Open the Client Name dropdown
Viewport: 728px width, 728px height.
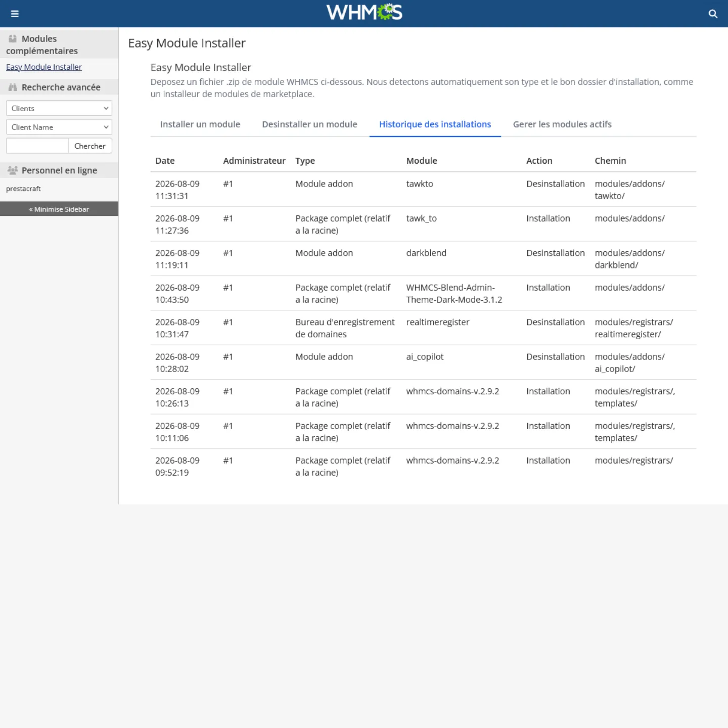(x=59, y=127)
